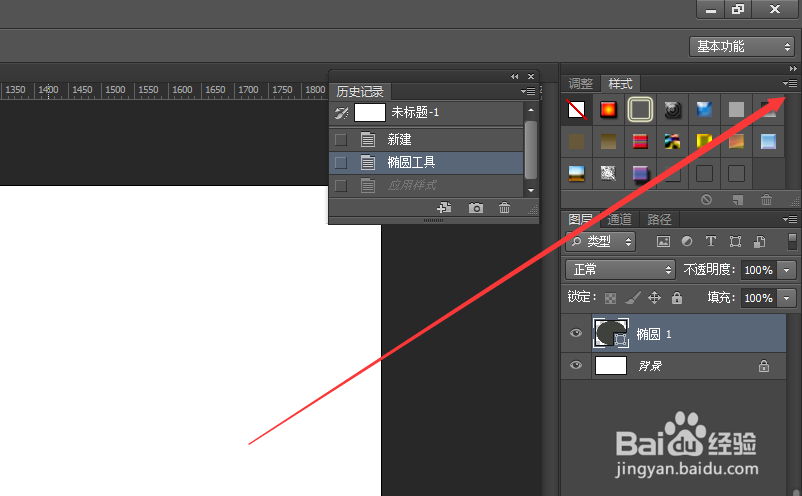Apply yellow gold bevel style swatch
Image resolution: width=802 pixels, height=496 pixels.
pyautogui.click(x=704, y=141)
